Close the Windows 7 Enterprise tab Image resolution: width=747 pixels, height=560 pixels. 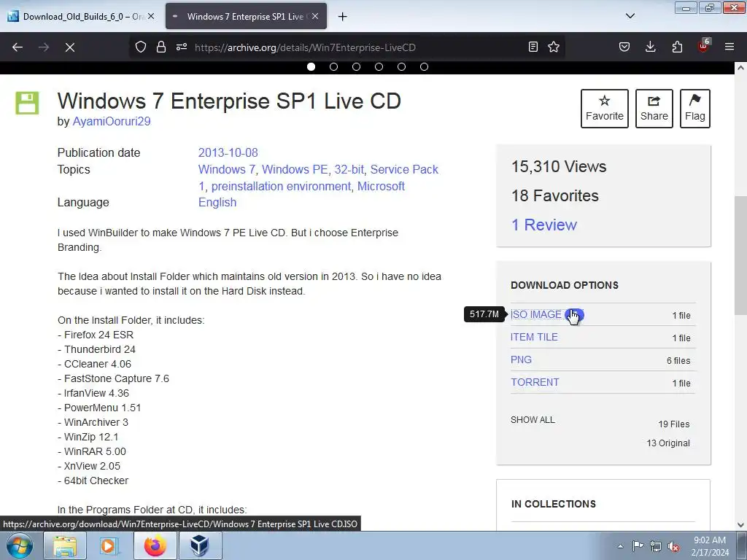point(315,16)
